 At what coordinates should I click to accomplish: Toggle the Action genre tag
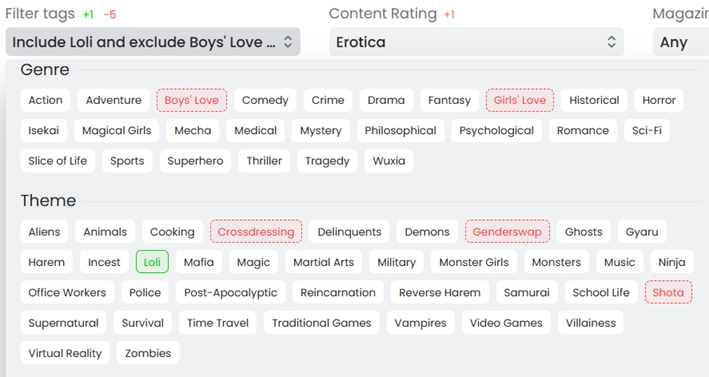click(45, 100)
